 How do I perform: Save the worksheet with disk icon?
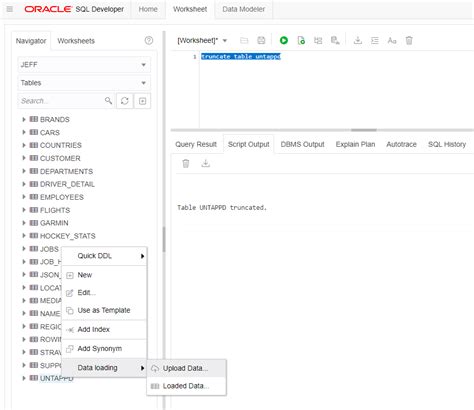tap(261, 41)
